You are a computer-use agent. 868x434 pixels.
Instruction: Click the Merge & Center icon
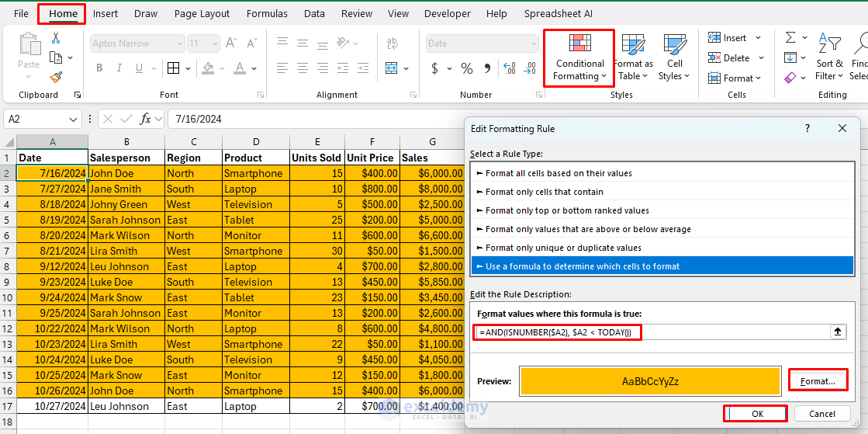point(392,68)
